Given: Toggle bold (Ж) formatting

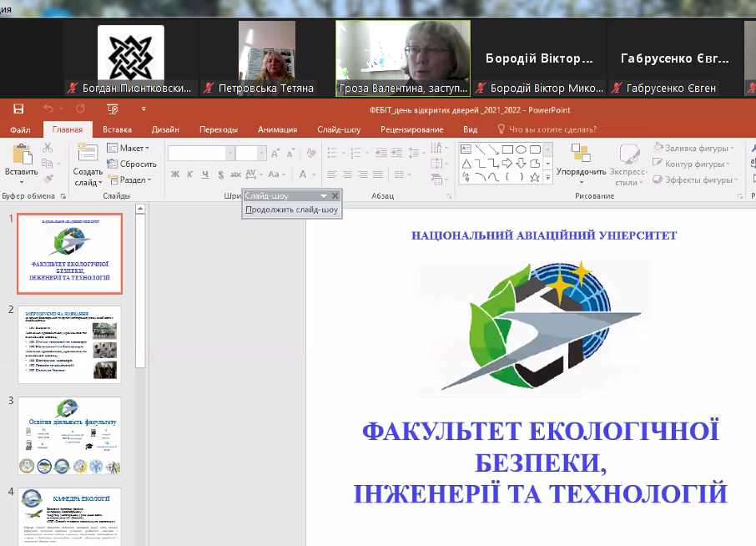Looking at the screenshot, I should [175, 174].
